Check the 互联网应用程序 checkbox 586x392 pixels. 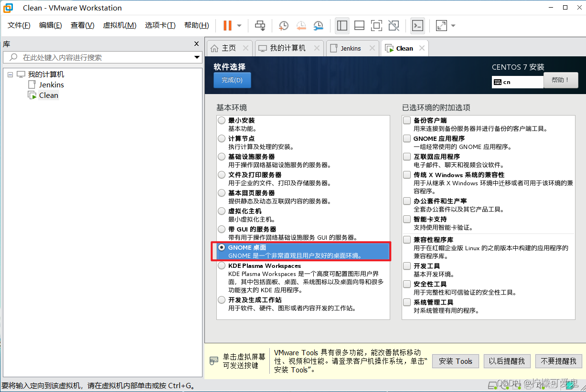[x=407, y=157]
